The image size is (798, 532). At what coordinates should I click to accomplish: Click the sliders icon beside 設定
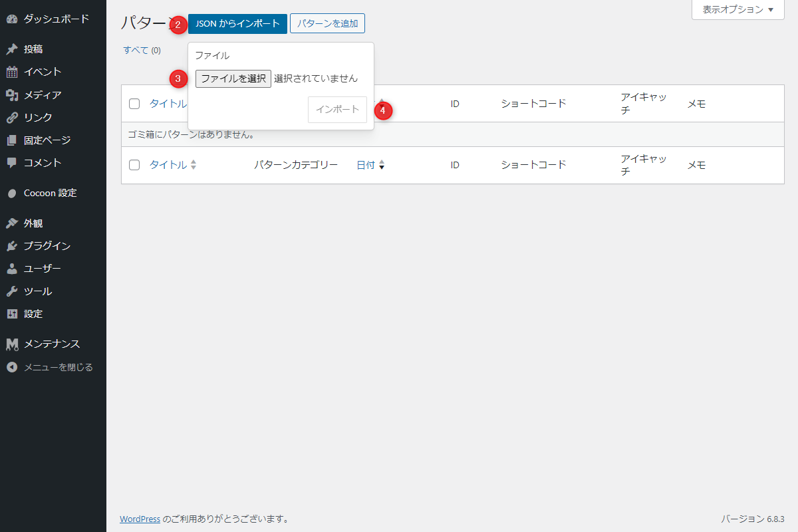(12, 314)
